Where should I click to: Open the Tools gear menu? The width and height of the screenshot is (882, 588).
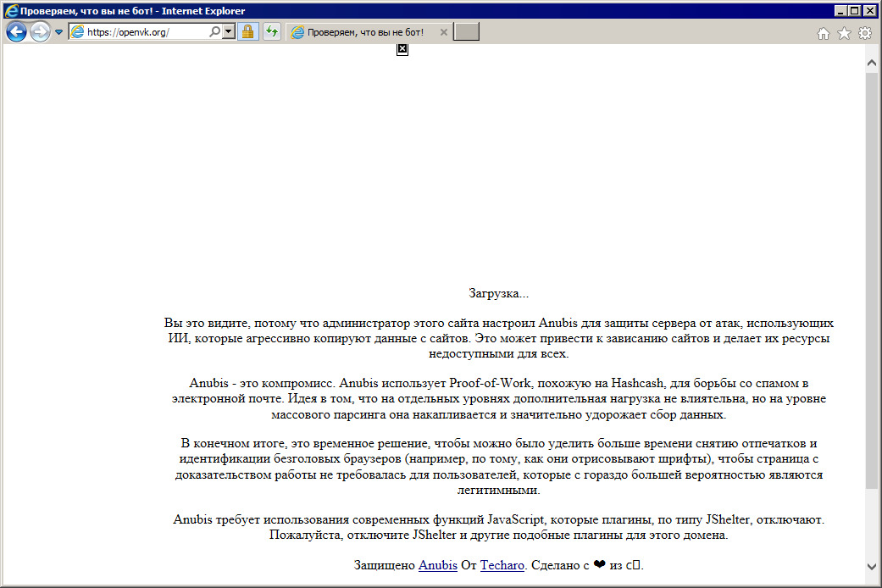tap(864, 34)
